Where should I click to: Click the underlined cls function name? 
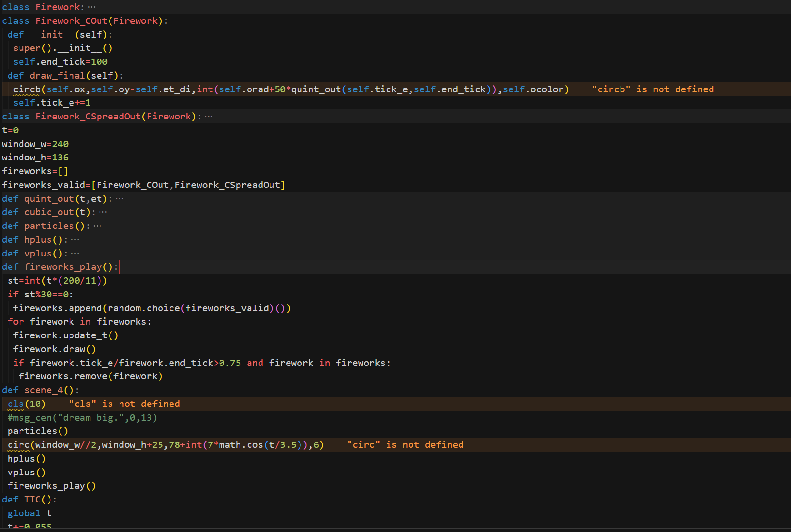(x=15, y=404)
